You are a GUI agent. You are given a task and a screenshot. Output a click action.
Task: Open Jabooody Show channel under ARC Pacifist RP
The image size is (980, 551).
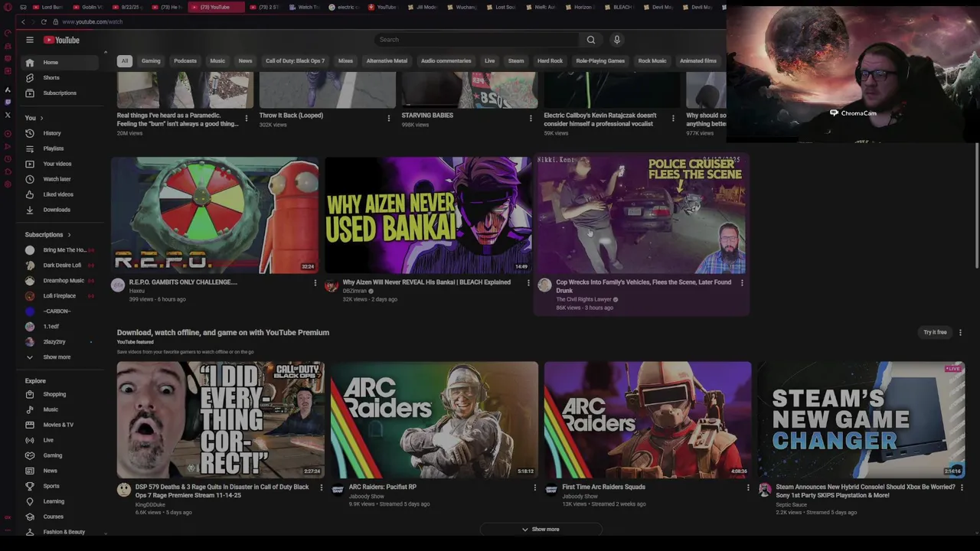pos(366,496)
